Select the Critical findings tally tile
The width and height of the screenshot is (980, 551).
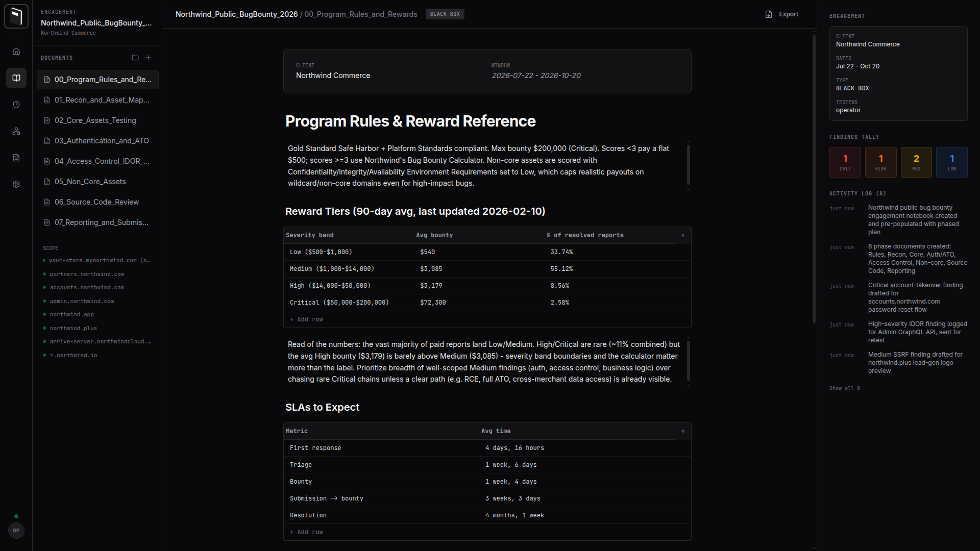tap(845, 162)
